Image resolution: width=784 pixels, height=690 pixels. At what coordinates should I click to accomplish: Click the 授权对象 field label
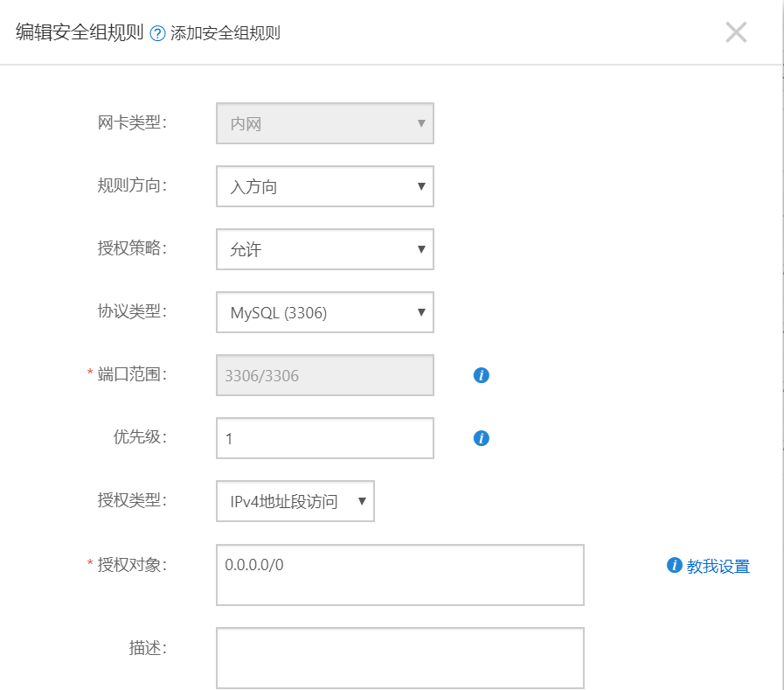(132, 565)
